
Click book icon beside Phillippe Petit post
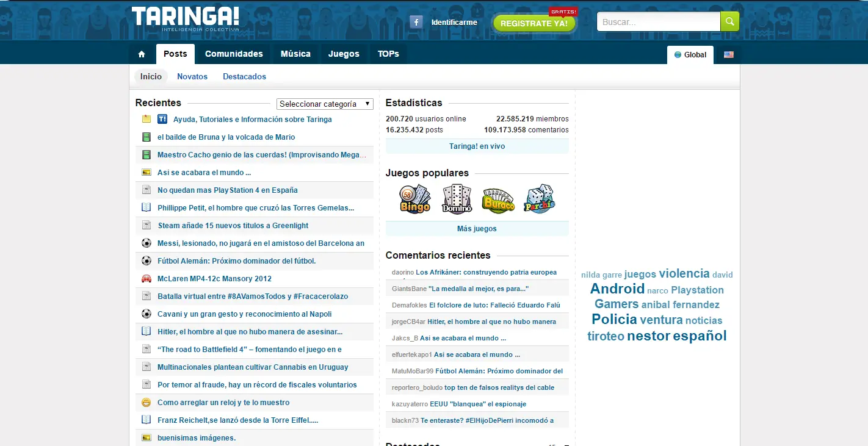[146, 207]
